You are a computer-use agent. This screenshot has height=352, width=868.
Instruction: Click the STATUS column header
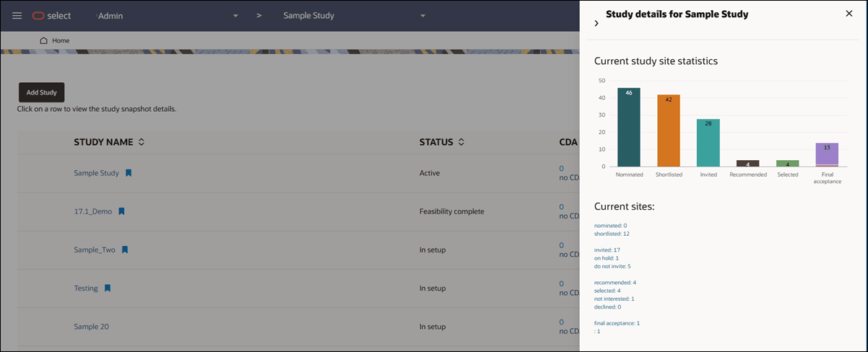click(436, 142)
